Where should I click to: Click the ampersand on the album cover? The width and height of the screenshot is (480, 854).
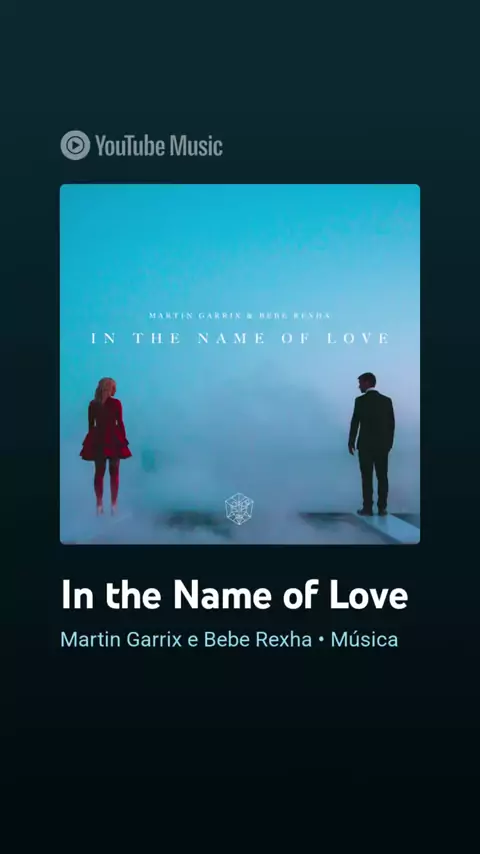(x=251, y=316)
